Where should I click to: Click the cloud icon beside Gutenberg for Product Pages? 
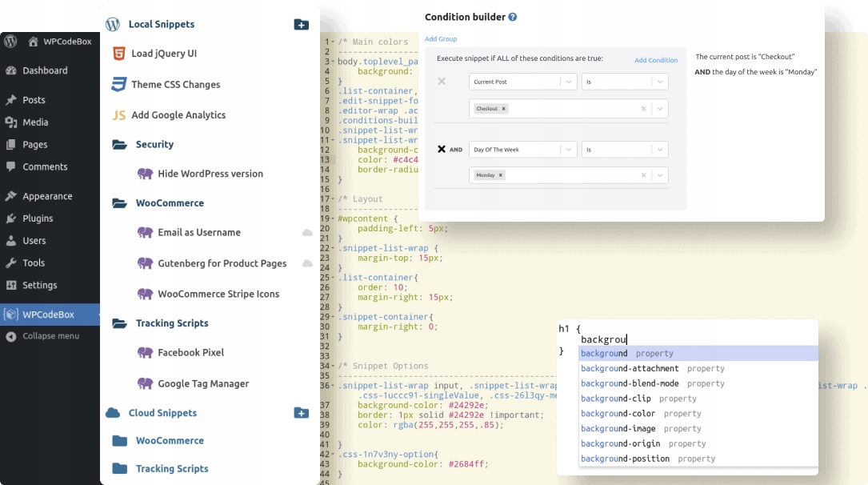click(x=307, y=263)
